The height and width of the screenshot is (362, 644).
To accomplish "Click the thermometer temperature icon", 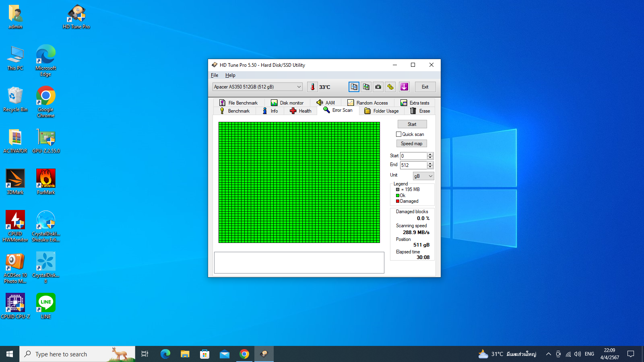I will (x=312, y=87).
